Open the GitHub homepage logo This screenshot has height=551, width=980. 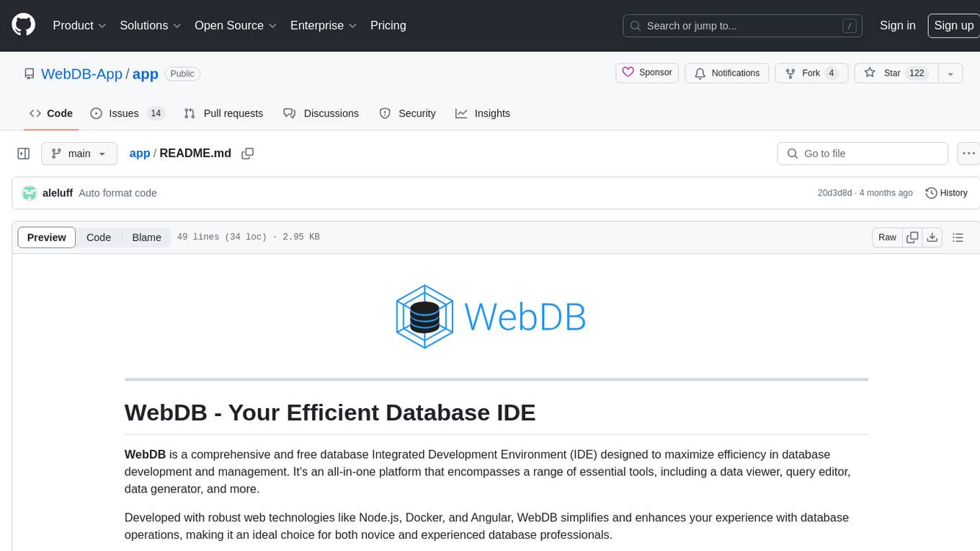(24, 25)
